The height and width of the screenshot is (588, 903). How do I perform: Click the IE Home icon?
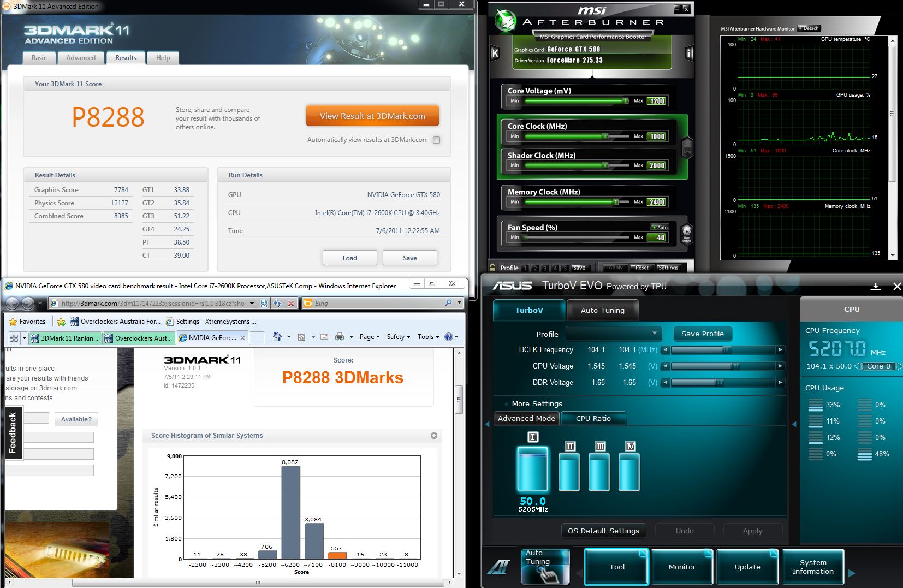(277, 337)
